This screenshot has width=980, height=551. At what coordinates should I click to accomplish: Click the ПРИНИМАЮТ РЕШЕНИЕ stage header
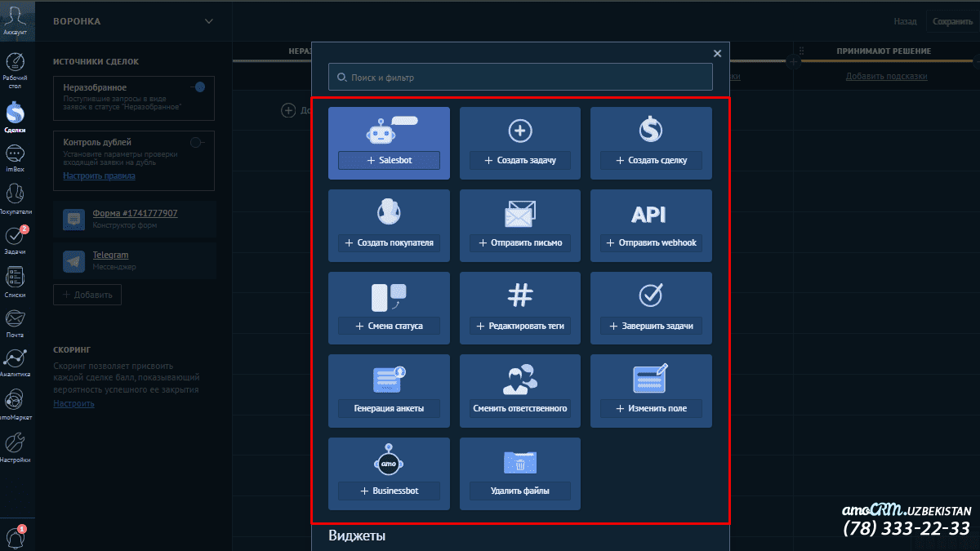(x=884, y=51)
